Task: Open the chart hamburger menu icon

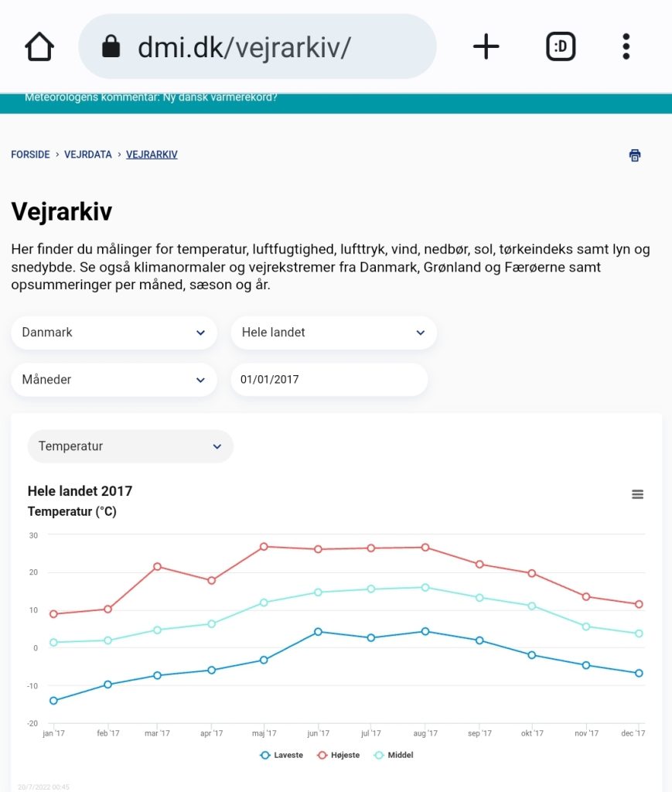Action: tap(638, 494)
